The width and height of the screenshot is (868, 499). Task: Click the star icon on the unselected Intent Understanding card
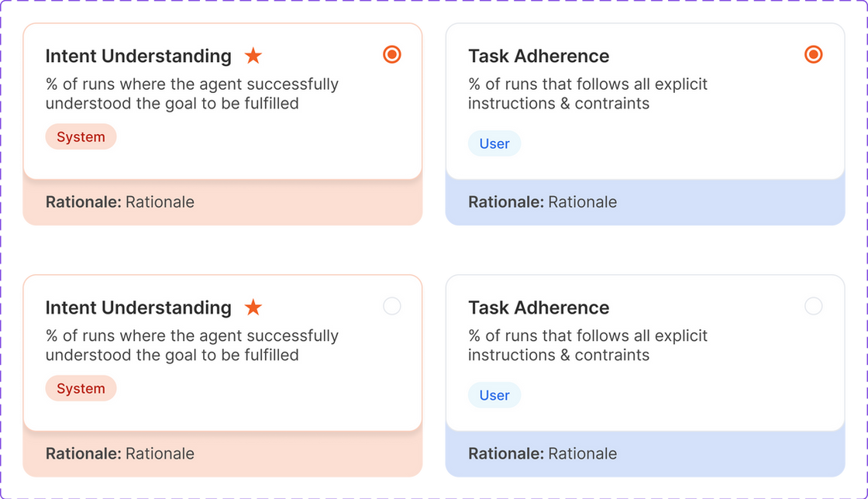point(253,308)
